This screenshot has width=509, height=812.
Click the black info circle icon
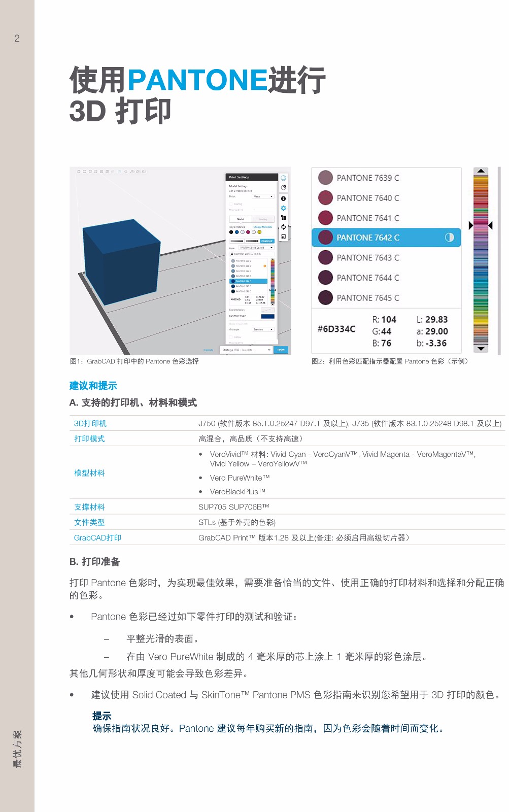284,198
